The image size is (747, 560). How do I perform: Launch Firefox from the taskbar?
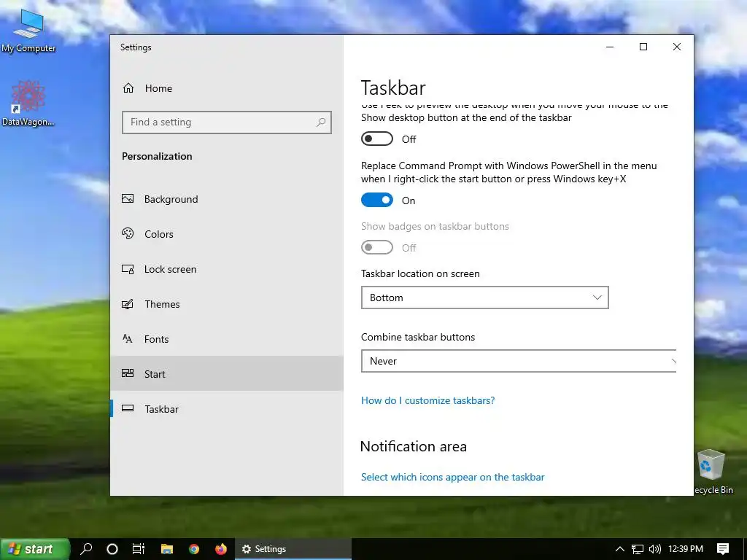[220, 549]
